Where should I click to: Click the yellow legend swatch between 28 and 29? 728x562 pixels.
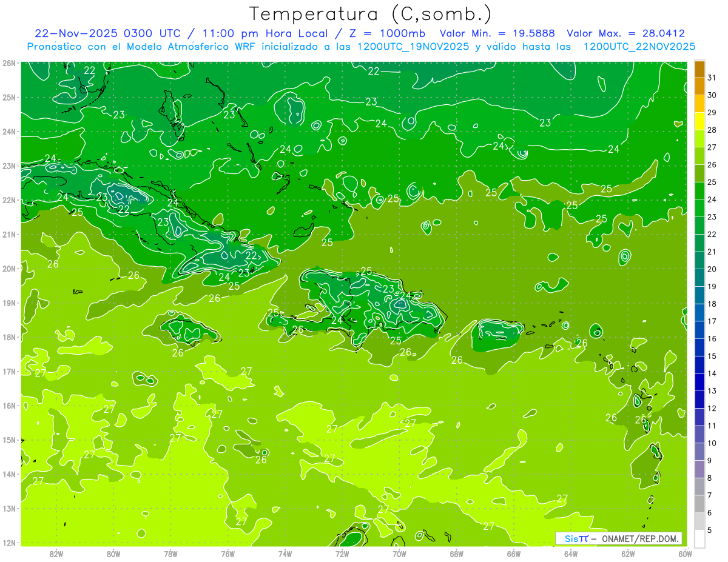(699, 121)
